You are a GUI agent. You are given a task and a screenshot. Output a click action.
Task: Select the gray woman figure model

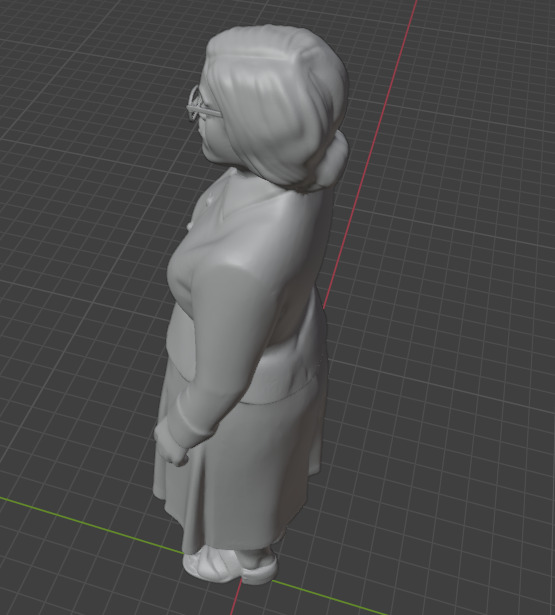pos(251,306)
